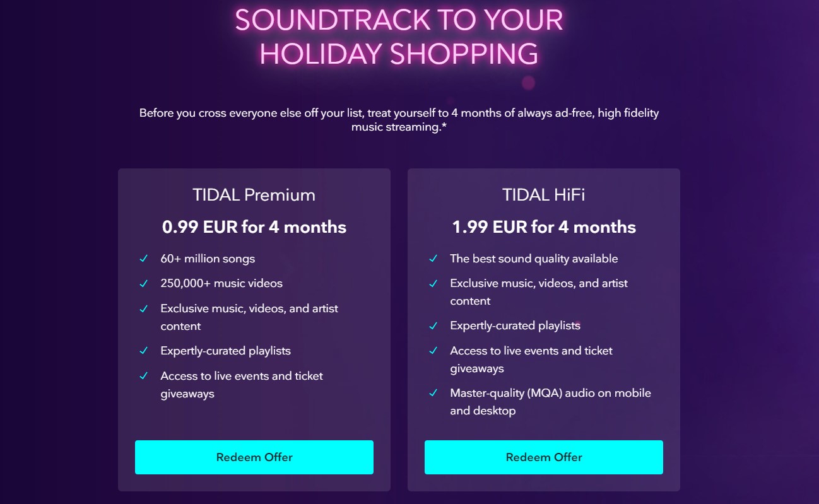Click HiFi's exclusive music content checkmark
The height and width of the screenshot is (504, 819).
click(x=433, y=283)
